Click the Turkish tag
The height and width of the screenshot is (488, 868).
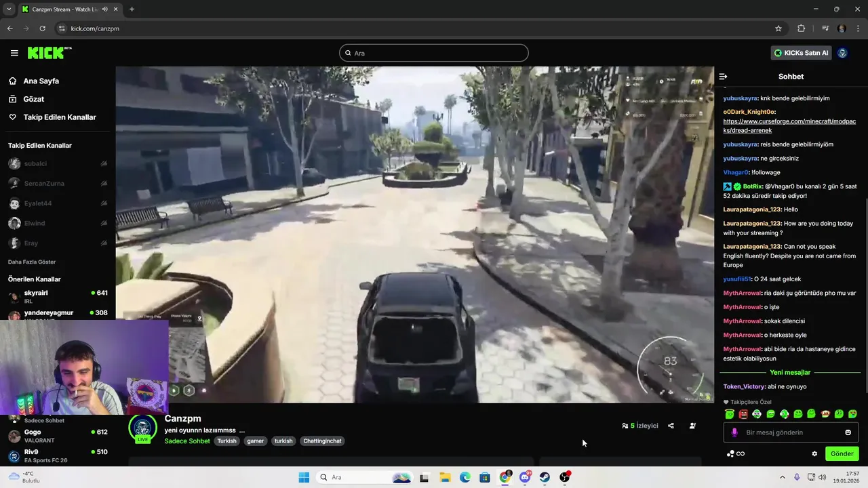(227, 441)
